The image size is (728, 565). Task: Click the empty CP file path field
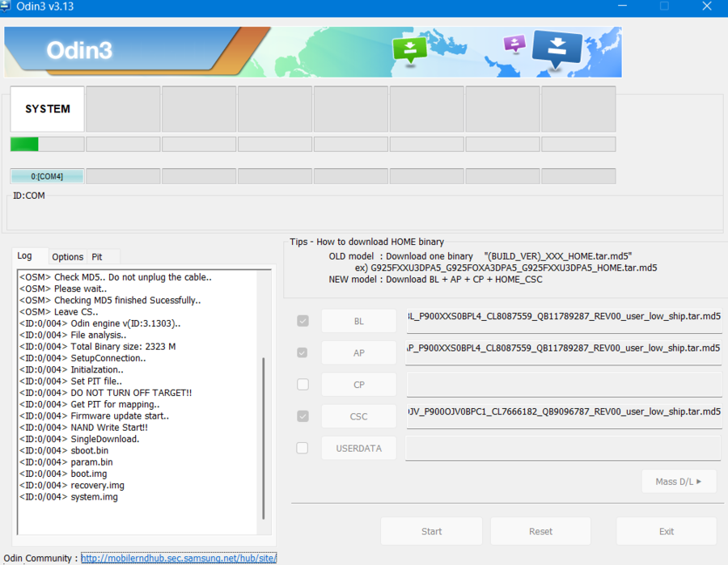point(564,385)
